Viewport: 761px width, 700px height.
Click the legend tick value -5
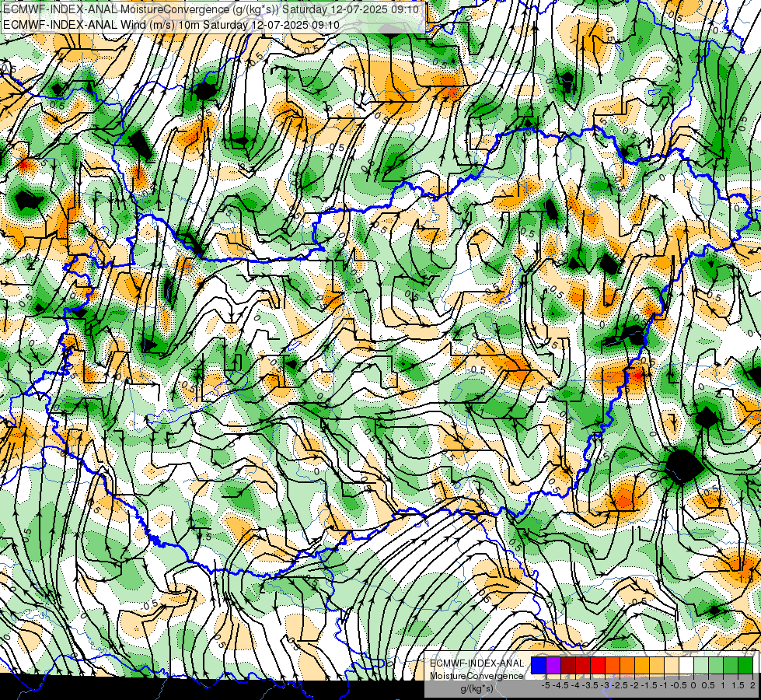tap(546, 685)
